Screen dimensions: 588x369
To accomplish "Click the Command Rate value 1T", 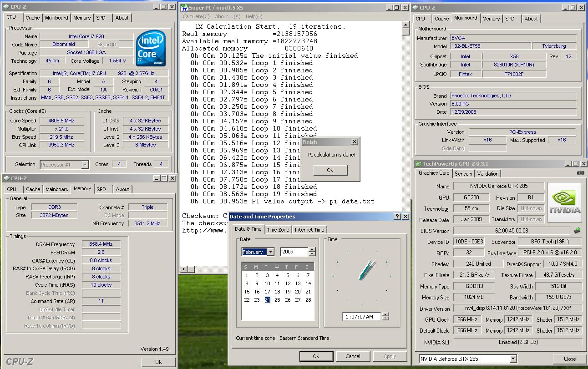I will click(101, 301).
